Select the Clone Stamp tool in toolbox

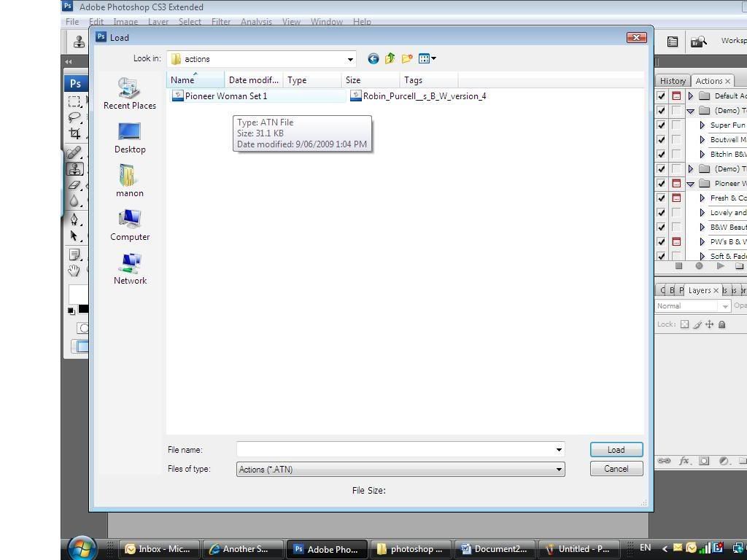point(75,169)
